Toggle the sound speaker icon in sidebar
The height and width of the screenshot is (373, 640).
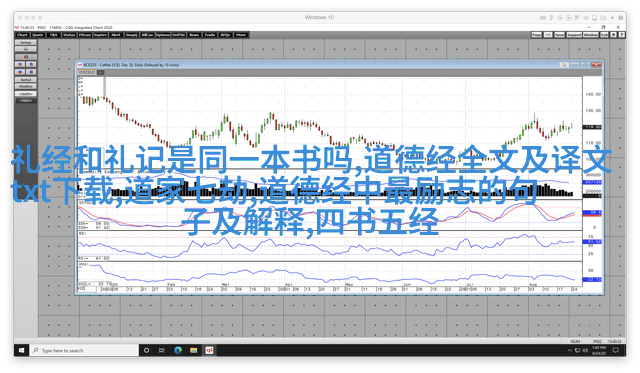pos(26,57)
